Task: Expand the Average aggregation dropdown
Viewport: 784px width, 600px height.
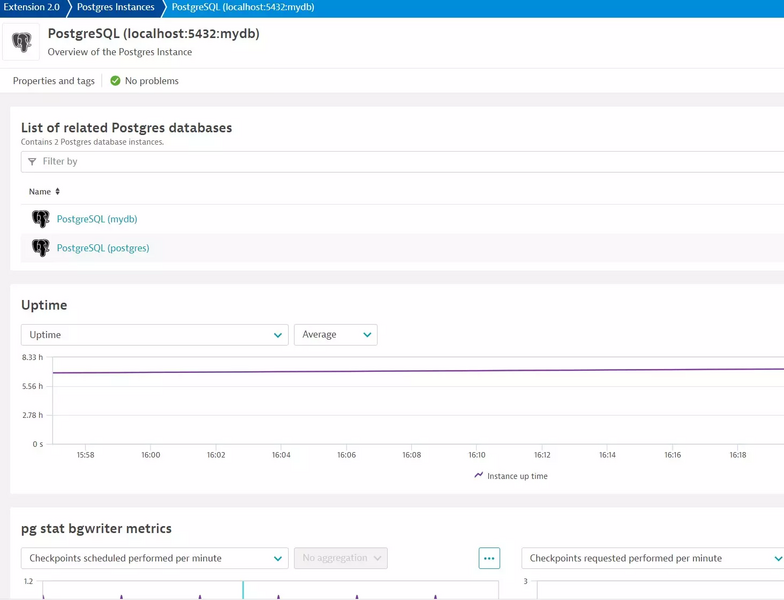Action: 336,335
